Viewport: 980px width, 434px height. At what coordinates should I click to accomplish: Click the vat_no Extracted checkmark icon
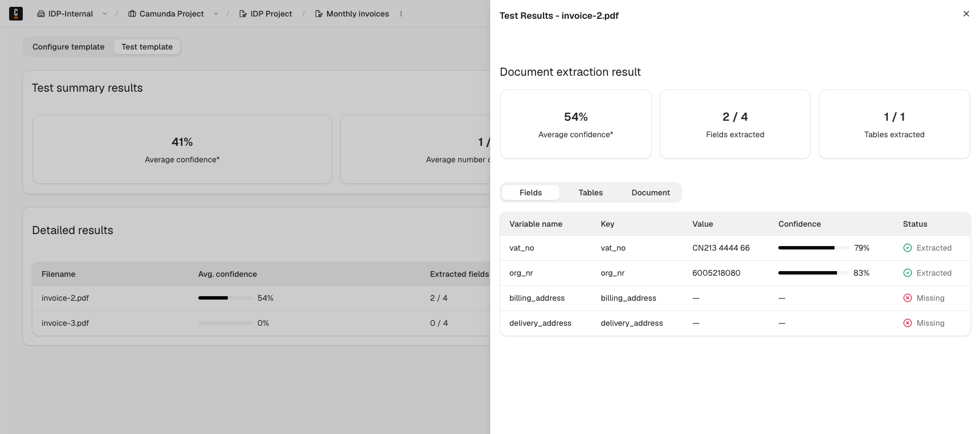point(908,248)
